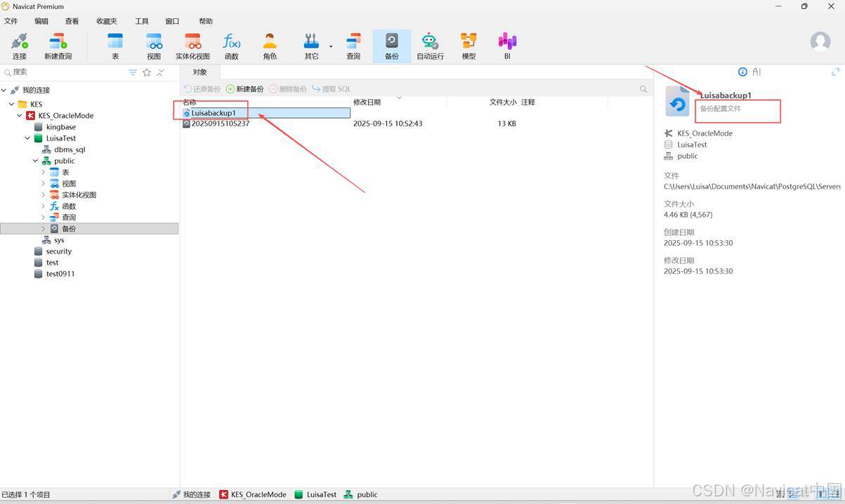Open the 工具 menu

coord(141,21)
